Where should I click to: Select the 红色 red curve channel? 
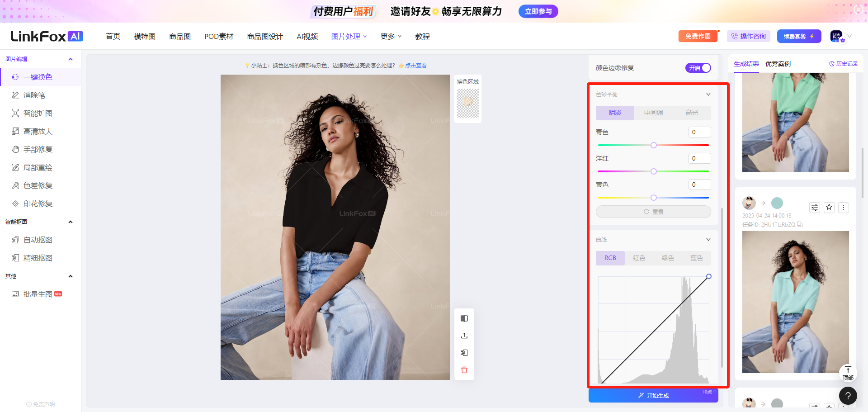pos(639,258)
